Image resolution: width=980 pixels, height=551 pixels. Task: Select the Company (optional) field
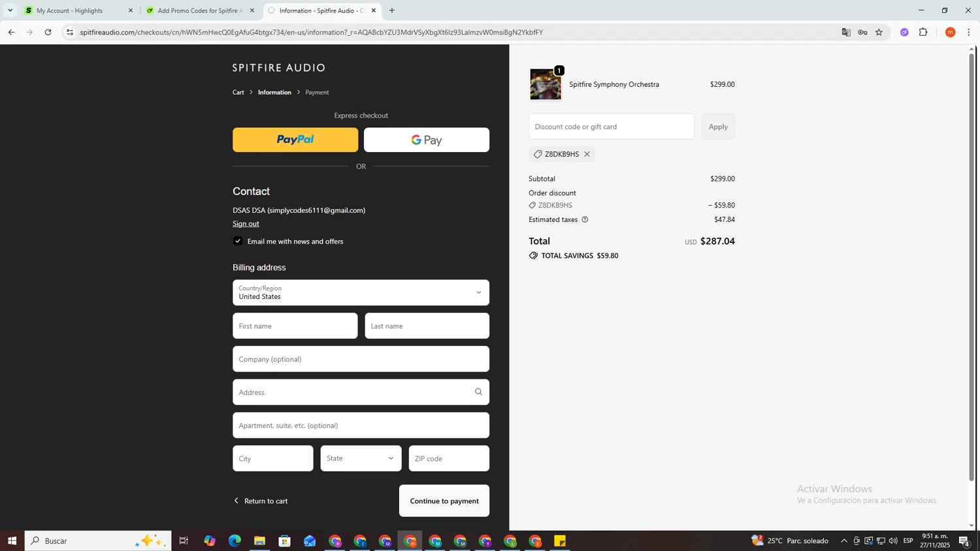[361, 359]
